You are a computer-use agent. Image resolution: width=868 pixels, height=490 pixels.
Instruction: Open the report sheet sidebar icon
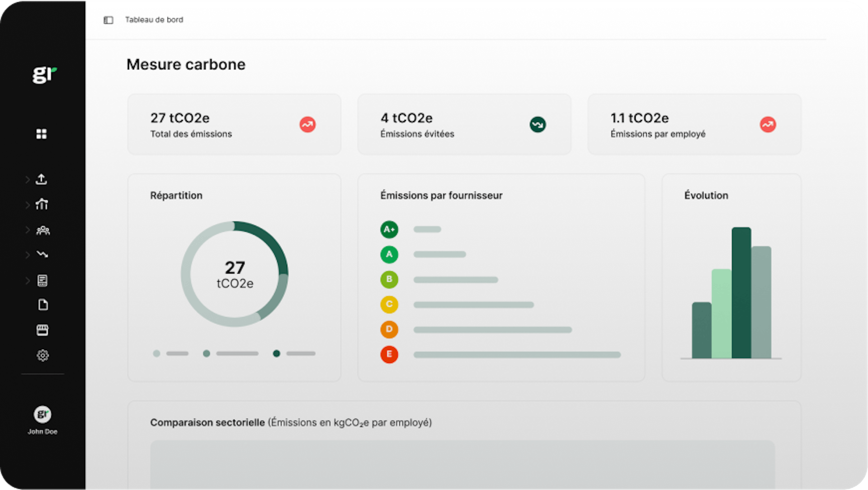click(42, 280)
